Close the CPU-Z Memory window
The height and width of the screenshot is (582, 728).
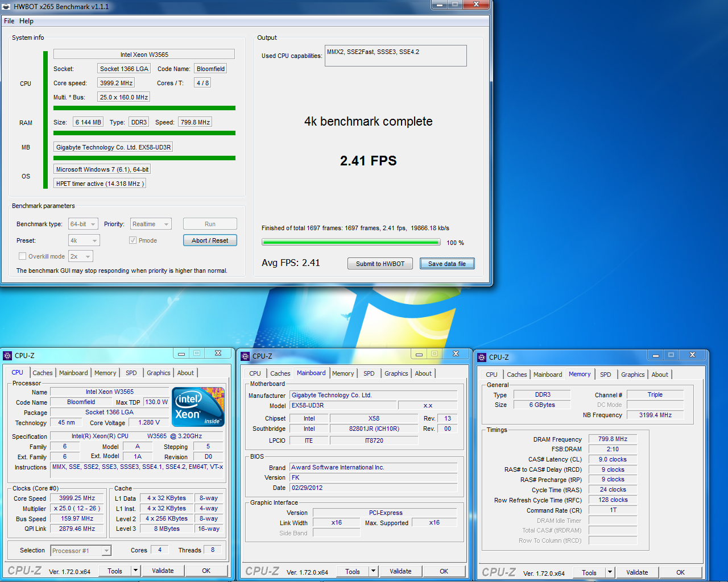[692, 355]
